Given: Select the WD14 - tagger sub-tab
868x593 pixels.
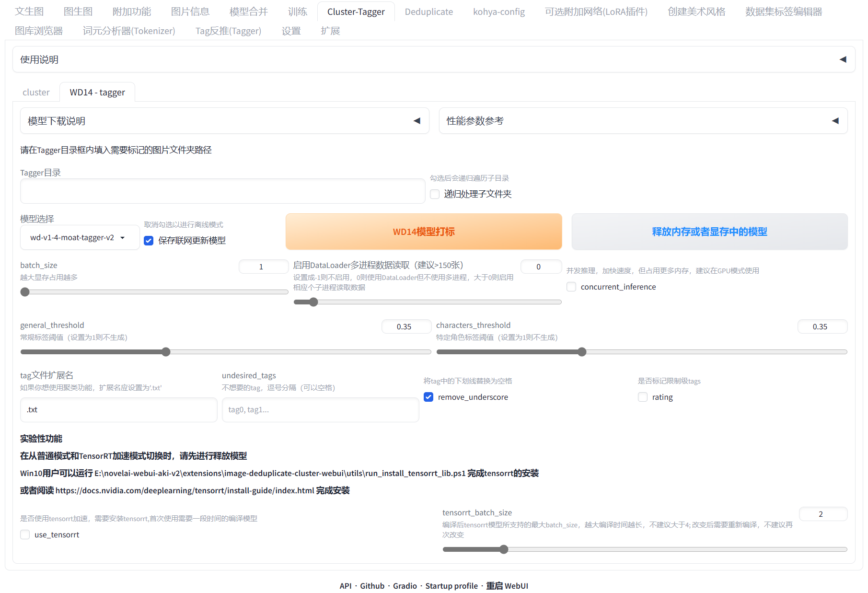Looking at the screenshot, I should tap(97, 92).
